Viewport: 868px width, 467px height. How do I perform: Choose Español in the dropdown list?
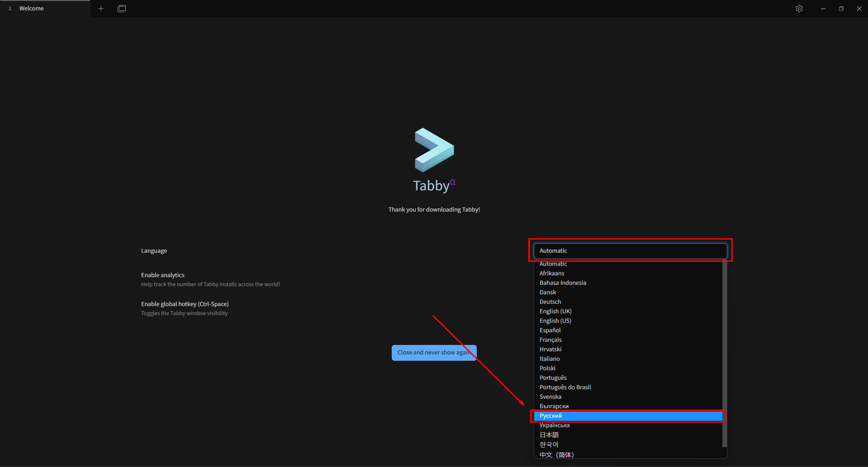pos(628,330)
